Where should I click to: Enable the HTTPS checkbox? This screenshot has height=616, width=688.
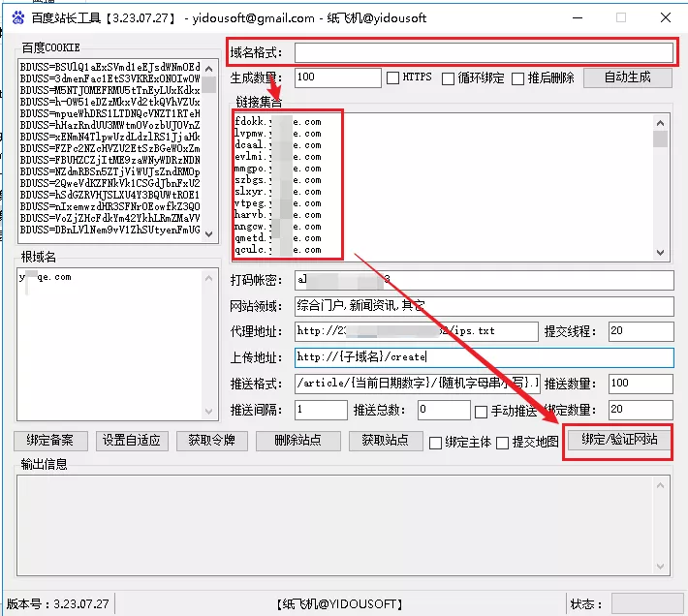pyautogui.click(x=392, y=78)
